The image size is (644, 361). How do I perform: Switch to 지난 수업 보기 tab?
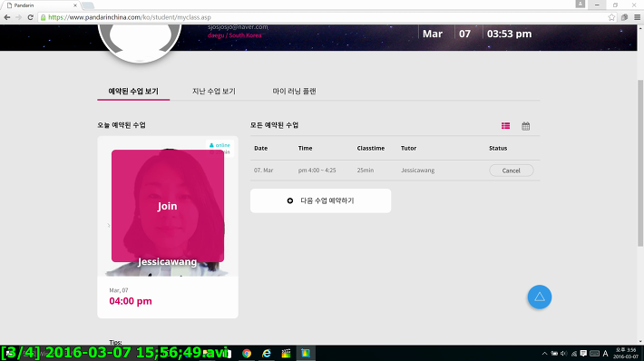pyautogui.click(x=213, y=92)
